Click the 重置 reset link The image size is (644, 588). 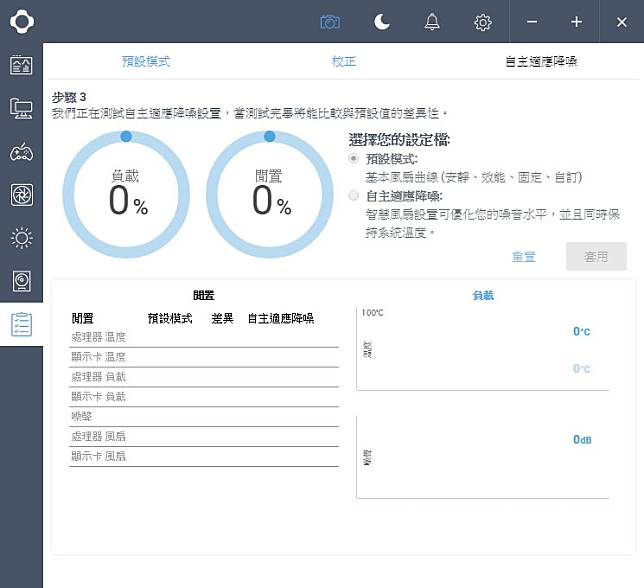coord(523,257)
